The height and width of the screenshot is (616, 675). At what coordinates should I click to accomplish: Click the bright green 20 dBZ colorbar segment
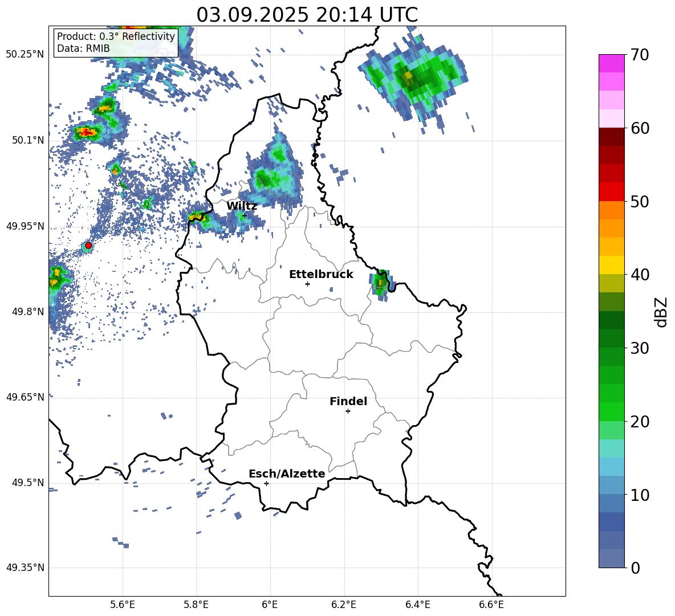click(x=612, y=411)
